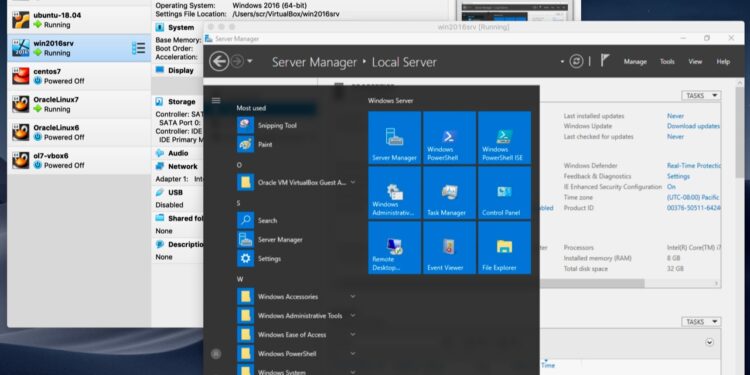Open the lower TASKS dropdown
Screen dimensions: 750x375
(x=701, y=322)
